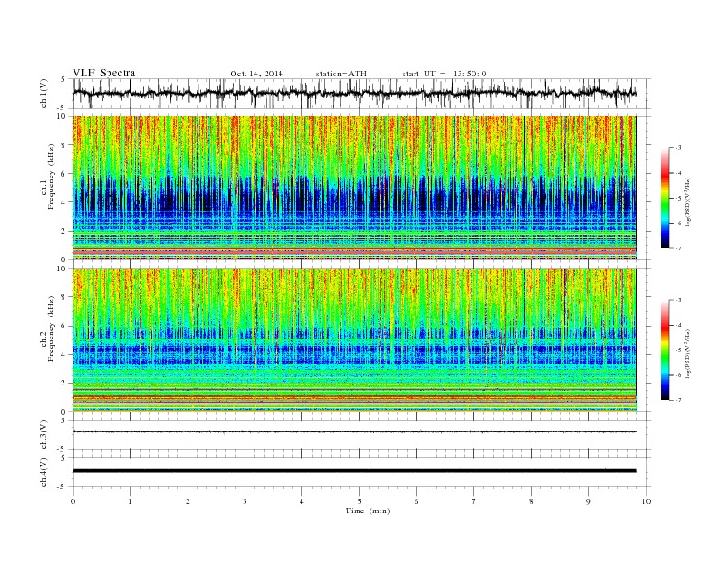Viewport: 728px width, 563px height.
Task: Click the "station=ATH" label
Action: (341, 74)
